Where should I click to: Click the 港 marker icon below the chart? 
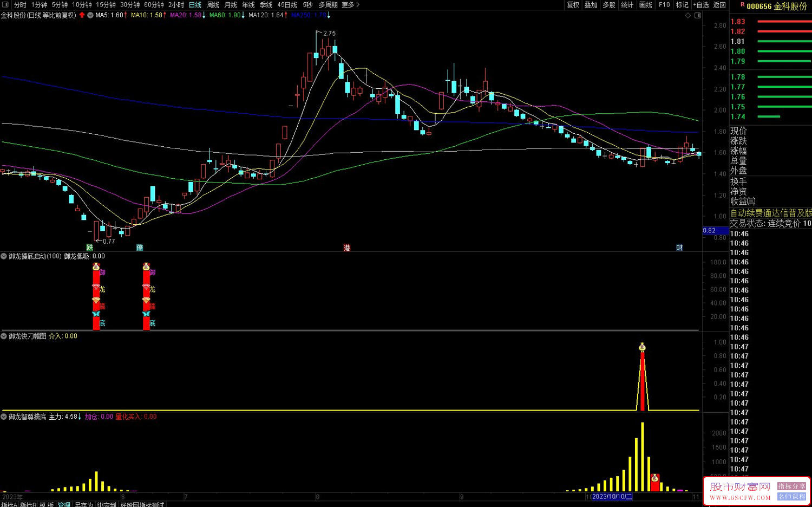click(x=347, y=248)
